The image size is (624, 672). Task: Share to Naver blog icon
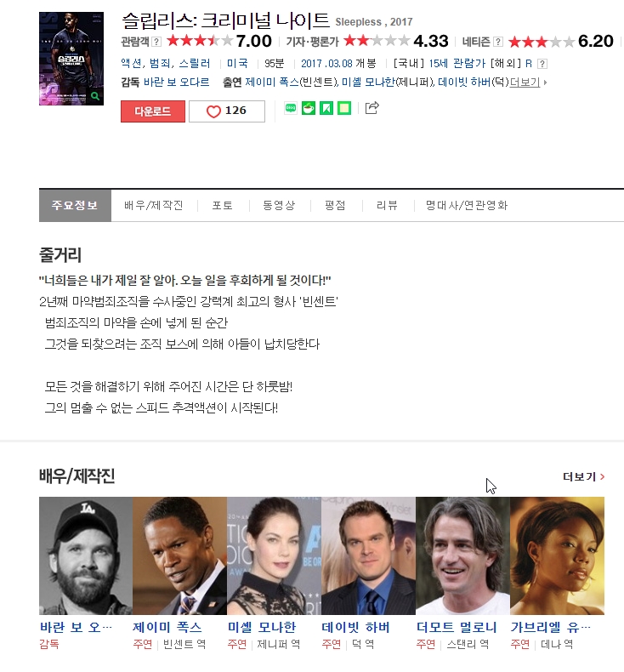click(x=291, y=108)
